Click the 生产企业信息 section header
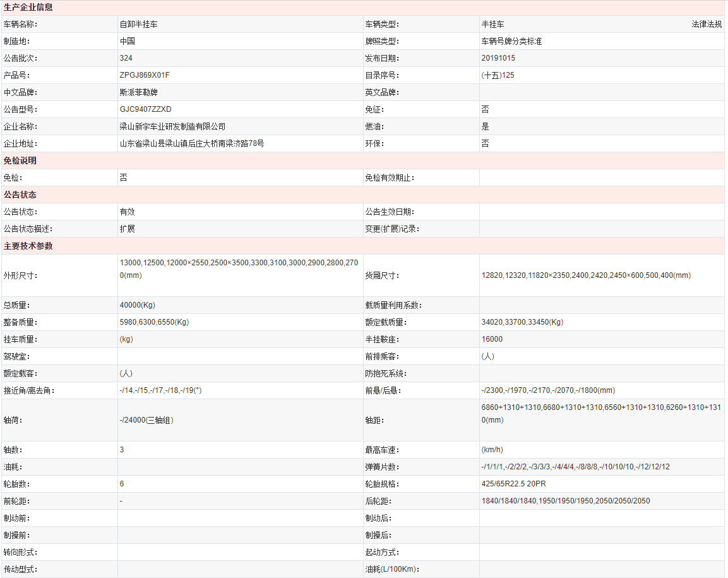The width and height of the screenshot is (728, 578). (x=28, y=8)
